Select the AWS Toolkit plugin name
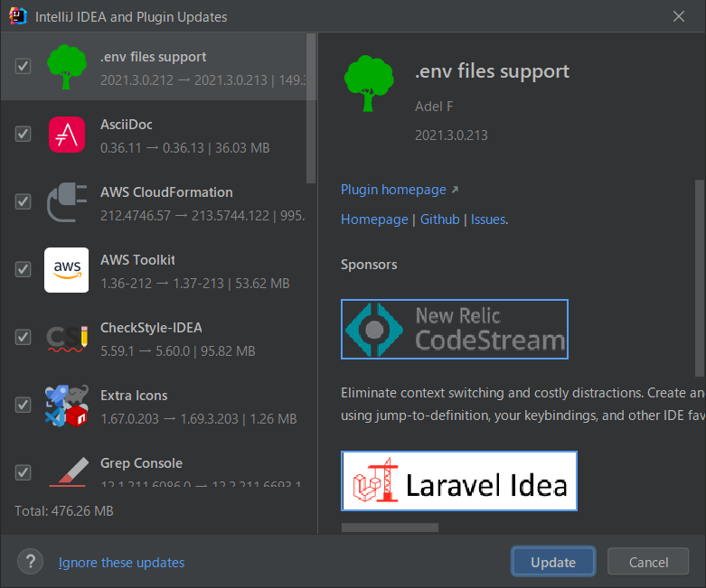The image size is (706, 588). [x=137, y=260]
